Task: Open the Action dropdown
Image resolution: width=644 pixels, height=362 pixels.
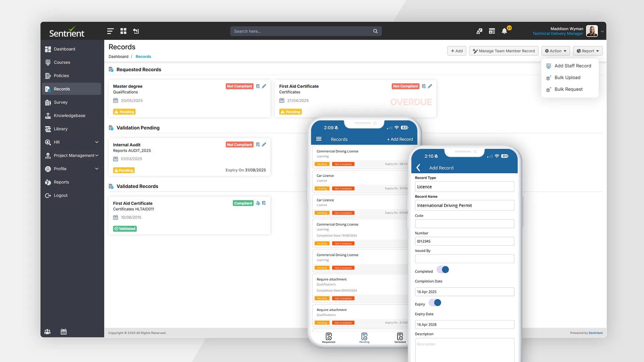Action: [x=555, y=51]
